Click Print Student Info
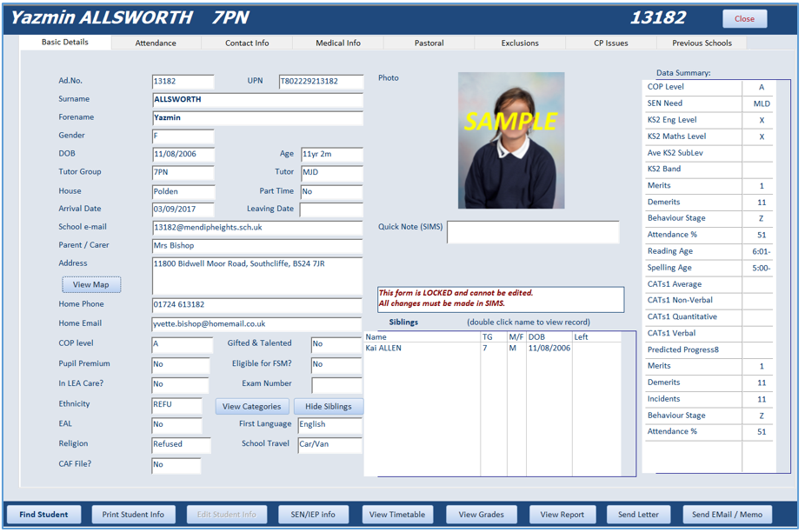The width and height of the screenshot is (805, 532). [133, 515]
